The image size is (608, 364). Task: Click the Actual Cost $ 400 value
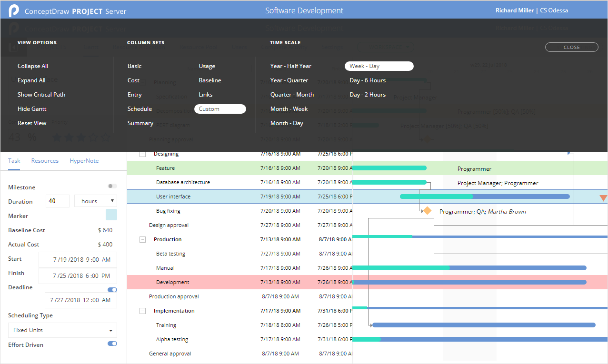click(x=105, y=245)
